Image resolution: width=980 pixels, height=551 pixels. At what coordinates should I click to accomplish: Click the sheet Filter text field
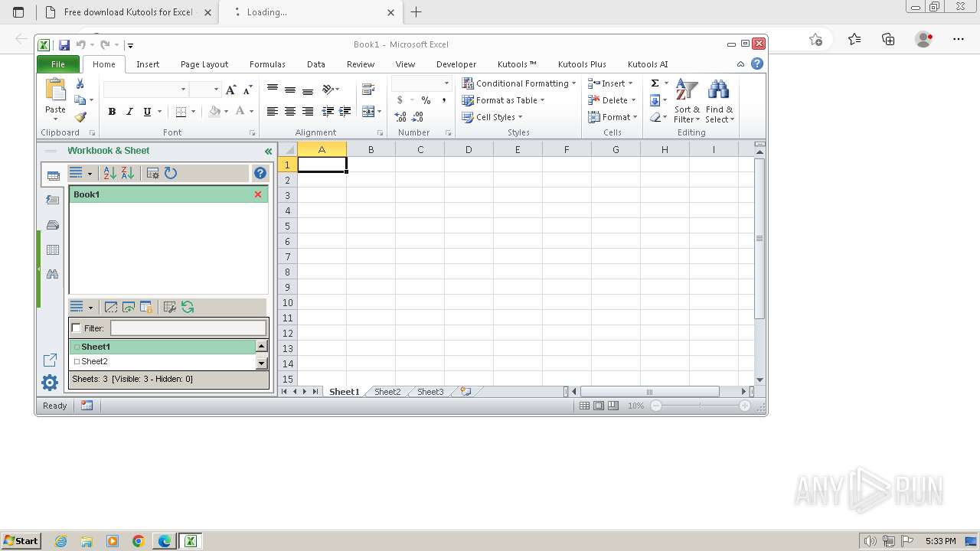pyautogui.click(x=188, y=328)
